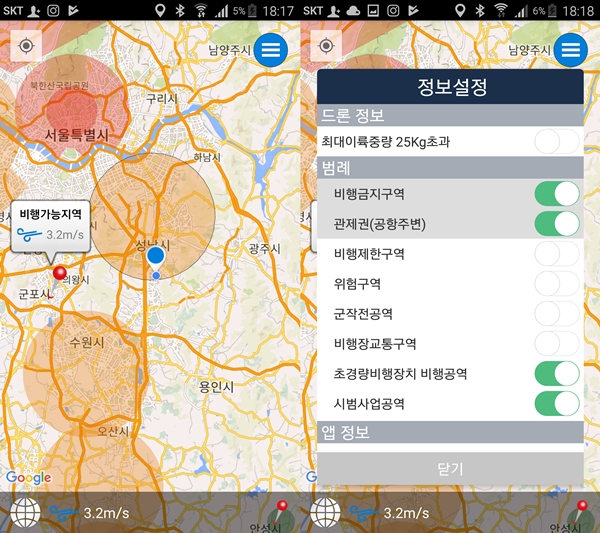Tap the my-location crosshair on right screen
Image resolution: width=600 pixels, height=533 pixels.
(x=326, y=46)
